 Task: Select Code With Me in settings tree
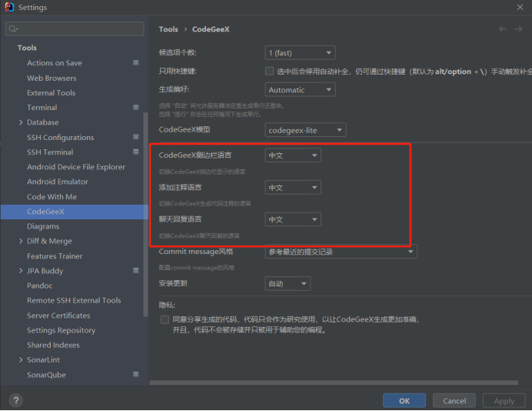coord(52,197)
